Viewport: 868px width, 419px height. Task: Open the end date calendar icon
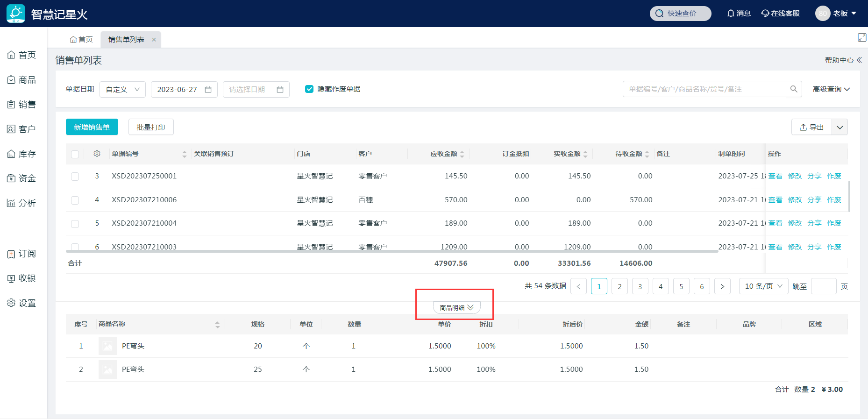pyautogui.click(x=280, y=90)
